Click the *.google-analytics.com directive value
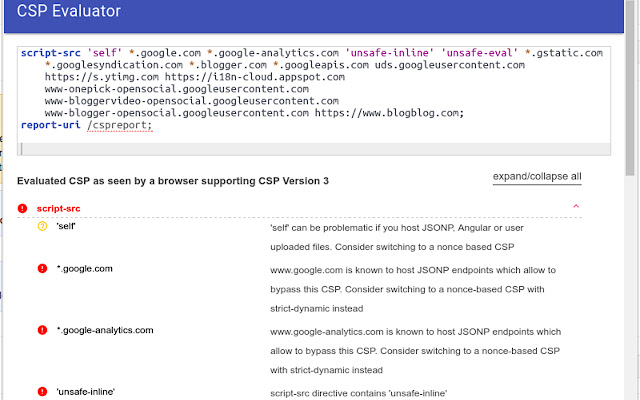 pos(105,329)
